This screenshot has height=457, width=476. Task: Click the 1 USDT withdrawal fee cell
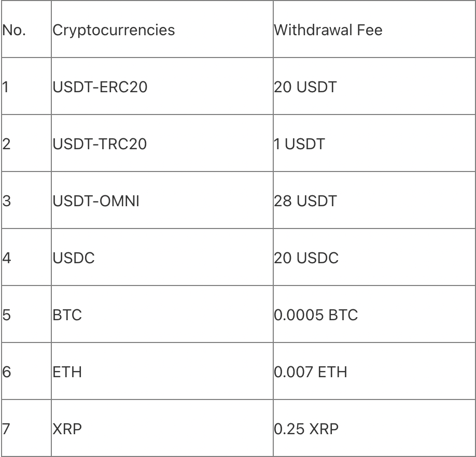tap(299, 144)
